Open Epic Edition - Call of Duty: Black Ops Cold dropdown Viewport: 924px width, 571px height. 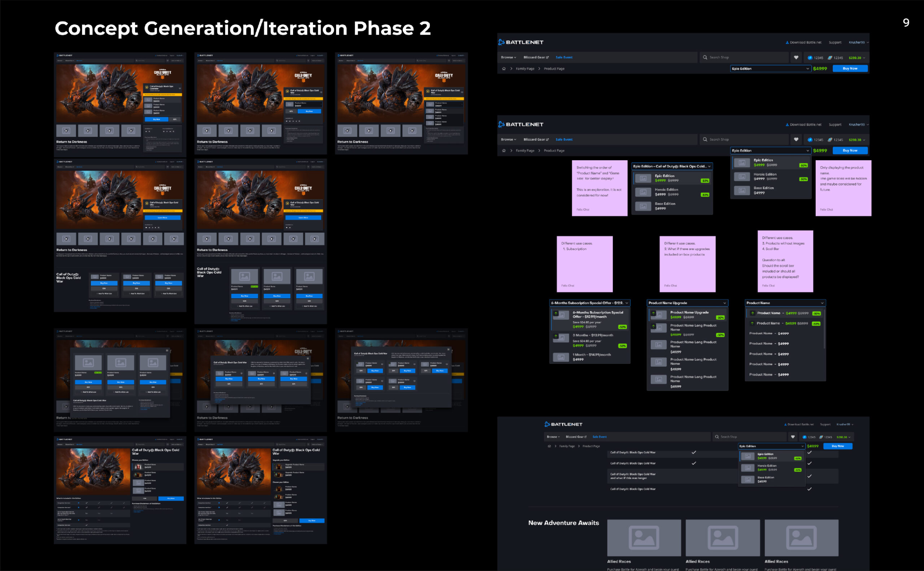[x=672, y=166]
